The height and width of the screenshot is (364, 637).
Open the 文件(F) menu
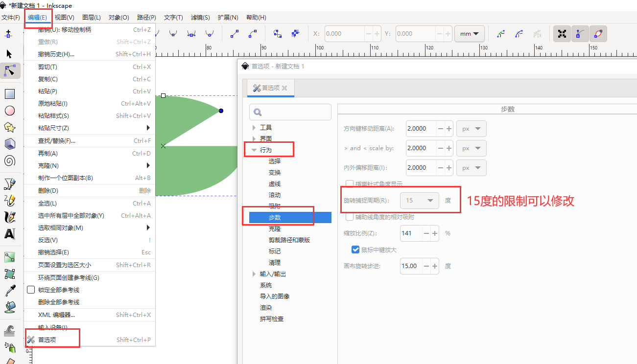[x=10, y=18]
